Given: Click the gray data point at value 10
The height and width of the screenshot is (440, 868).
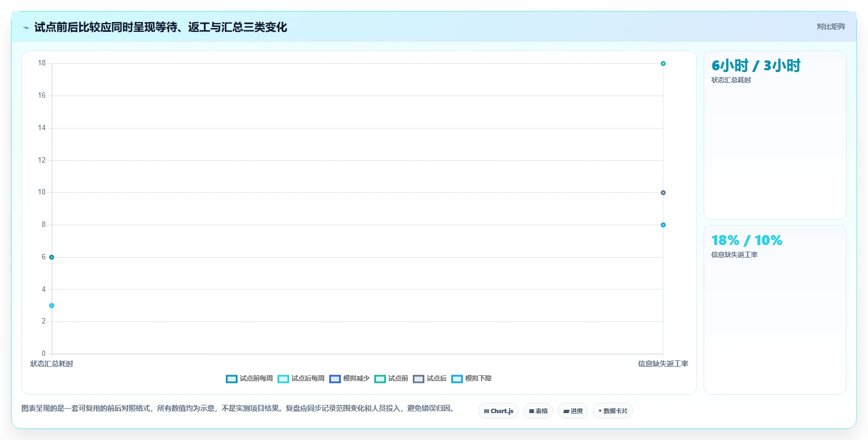Looking at the screenshot, I should [663, 193].
